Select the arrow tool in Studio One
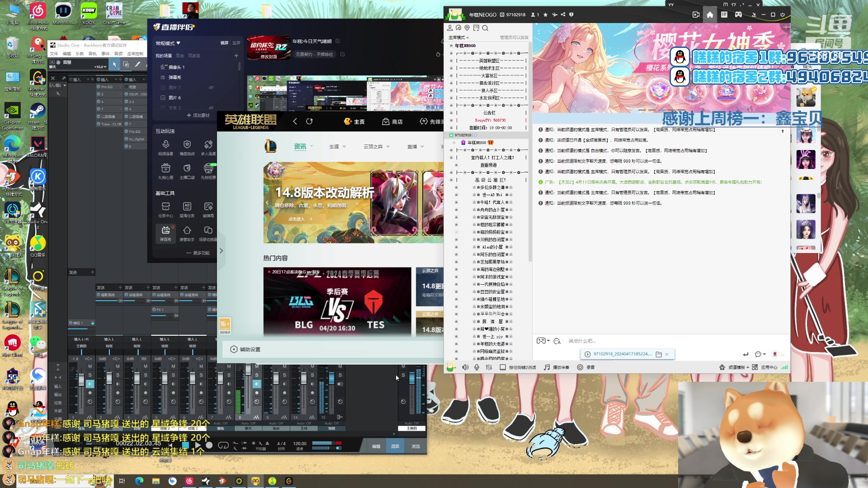Viewport: 868px width, 488px height. coord(114,65)
